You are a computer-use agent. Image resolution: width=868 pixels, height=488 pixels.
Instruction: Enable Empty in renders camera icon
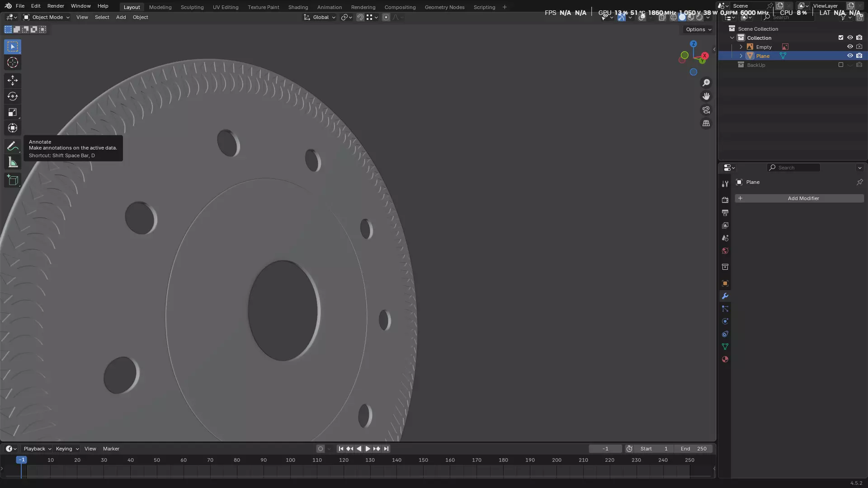click(x=859, y=47)
